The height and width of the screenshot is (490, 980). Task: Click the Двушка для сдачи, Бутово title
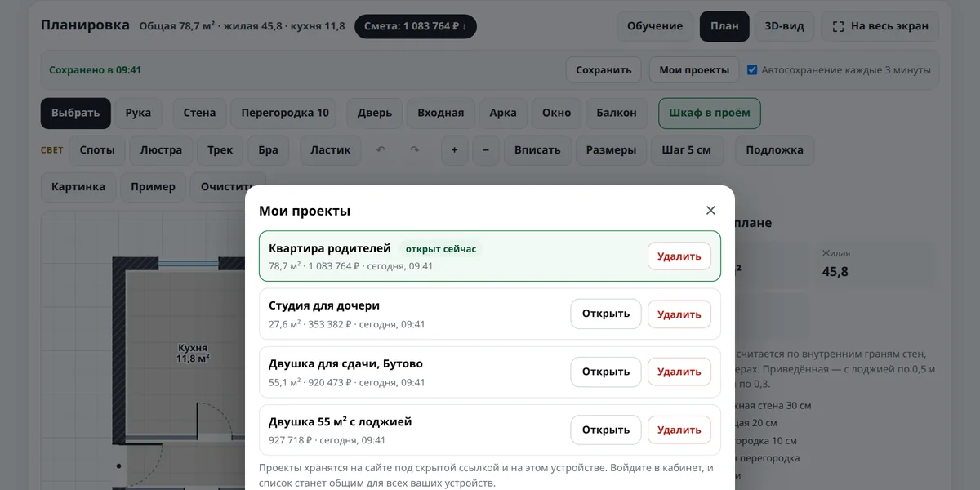click(x=345, y=364)
